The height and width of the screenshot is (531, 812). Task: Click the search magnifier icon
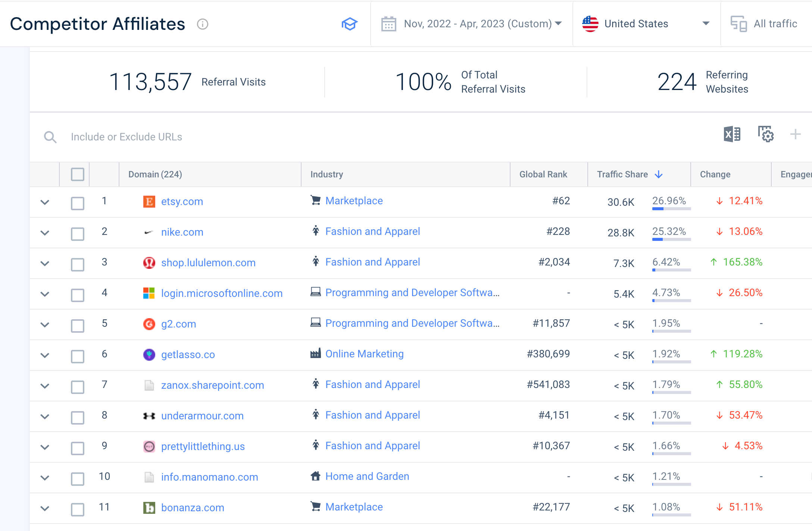[50, 137]
